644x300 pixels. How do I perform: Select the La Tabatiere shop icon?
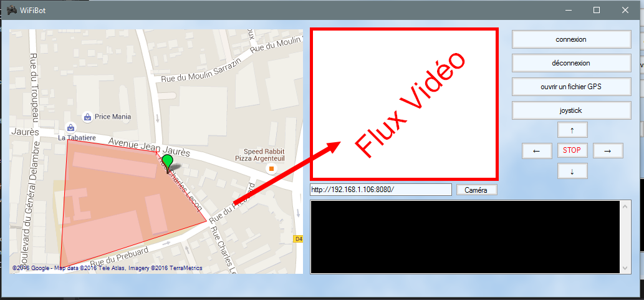click(71, 127)
